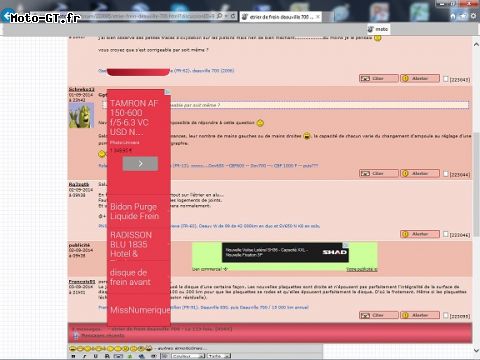This screenshot has width=480, height=360.
Task: Click Alerter on post 223093
Action: [420, 315]
